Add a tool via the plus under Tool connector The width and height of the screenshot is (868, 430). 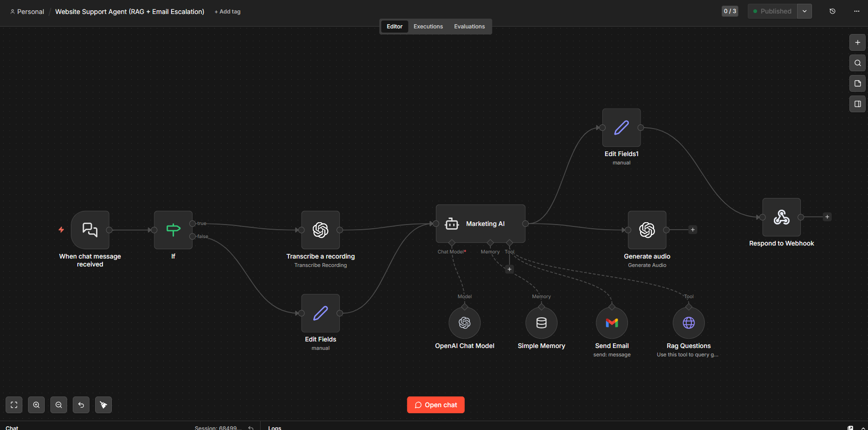tap(510, 269)
